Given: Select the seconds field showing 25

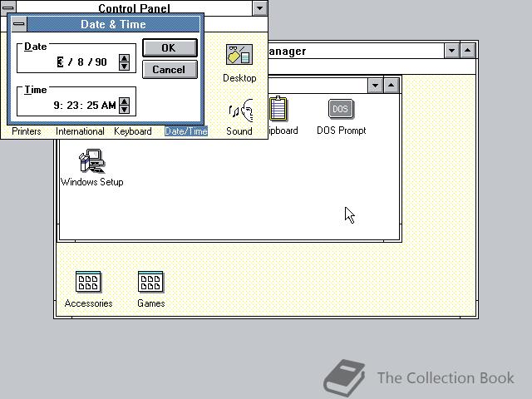Looking at the screenshot, I should [x=92, y=106].
